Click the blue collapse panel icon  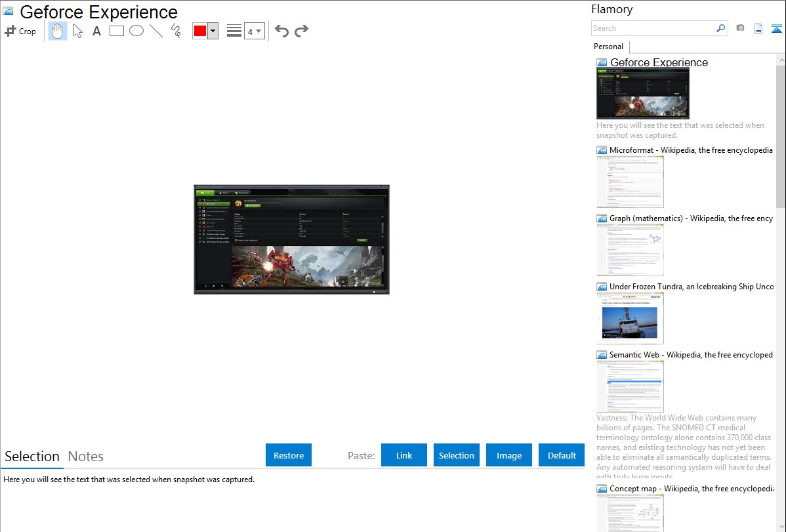(x=776, y=28)
